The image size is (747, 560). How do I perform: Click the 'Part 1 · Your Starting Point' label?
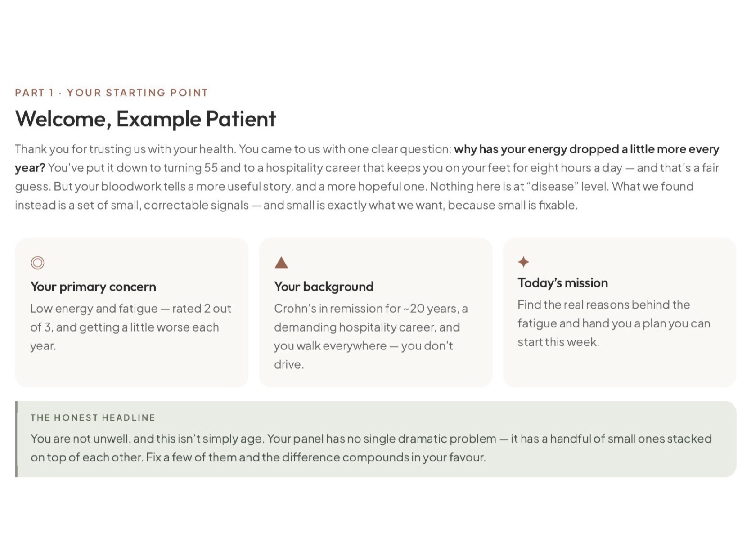[112, 93]
